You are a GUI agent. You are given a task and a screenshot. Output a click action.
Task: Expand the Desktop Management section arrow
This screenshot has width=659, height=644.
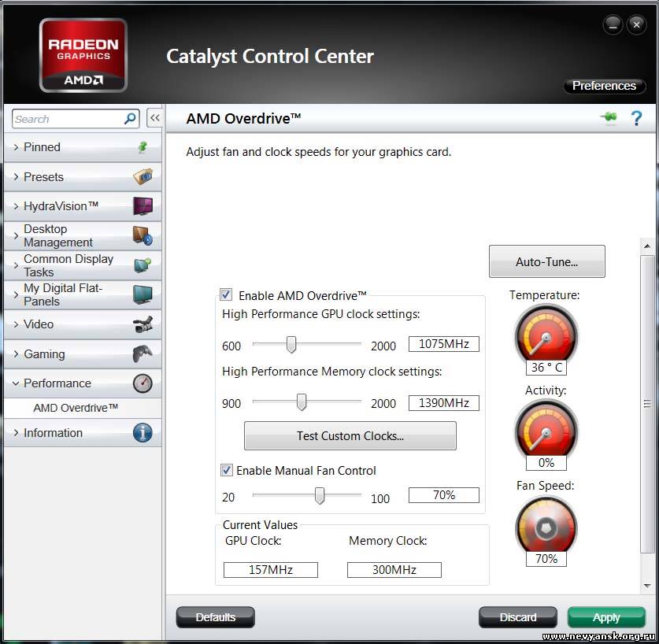pos(16,236)
